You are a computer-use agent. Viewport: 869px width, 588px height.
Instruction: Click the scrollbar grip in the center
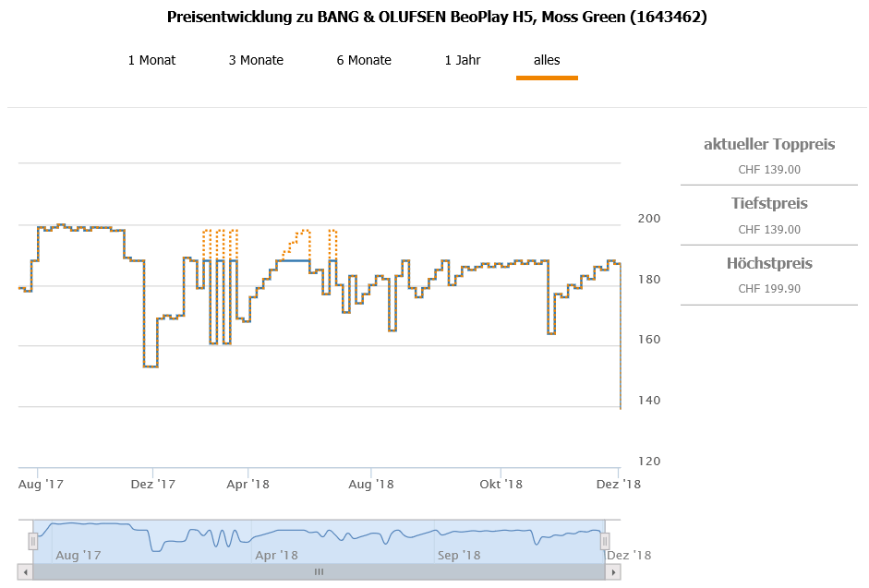click(319, 572)
